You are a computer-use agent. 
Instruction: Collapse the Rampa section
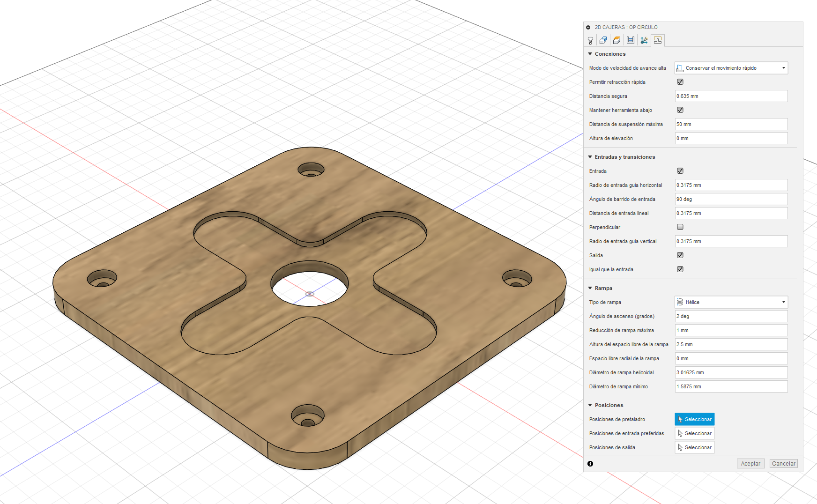[590, 288]
